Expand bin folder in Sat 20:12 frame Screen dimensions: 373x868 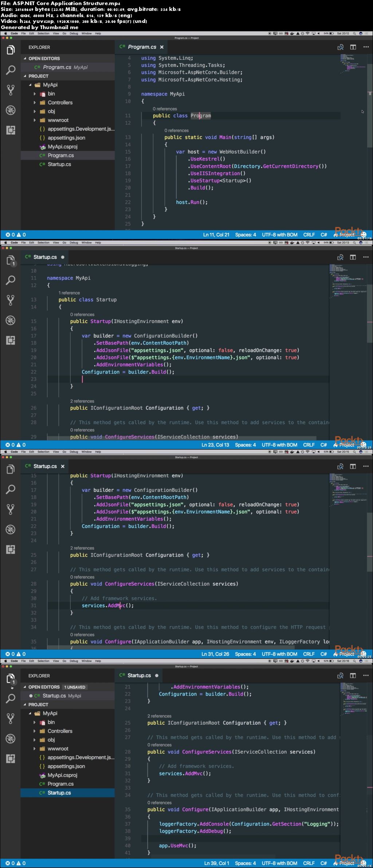tap(35, 94)
